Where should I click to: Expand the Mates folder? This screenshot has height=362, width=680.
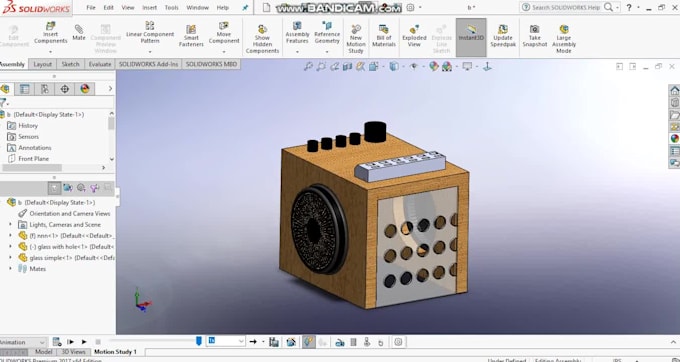[10, 269]
